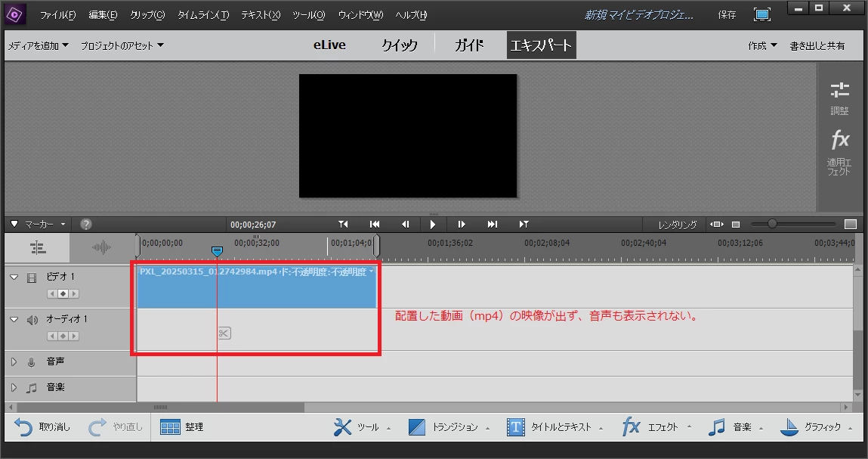This screenshot has height=459, width=868.
Task: Step forward one frame
Action: [462, 224]
